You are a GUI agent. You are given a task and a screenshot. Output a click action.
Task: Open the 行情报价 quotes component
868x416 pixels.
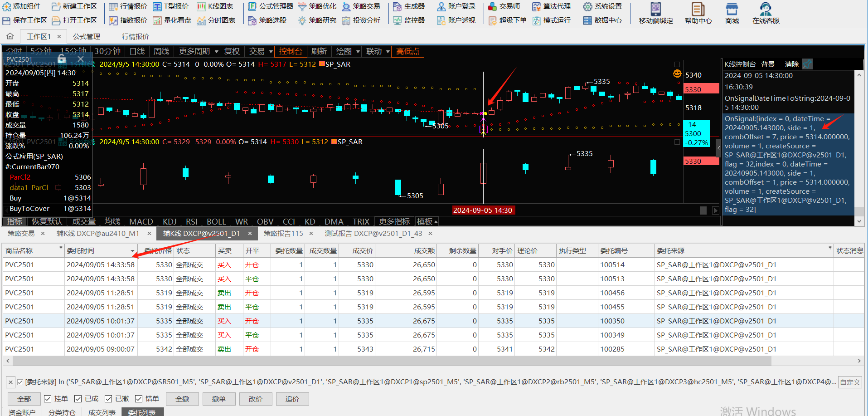click(128, 6)
